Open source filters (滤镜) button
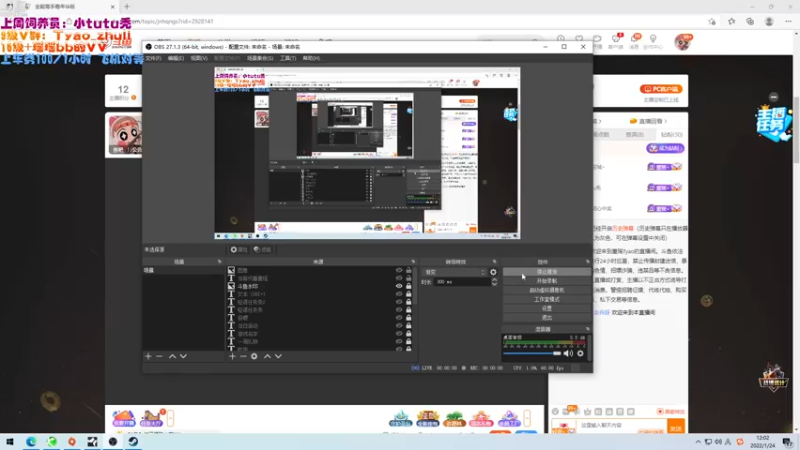 262,249
